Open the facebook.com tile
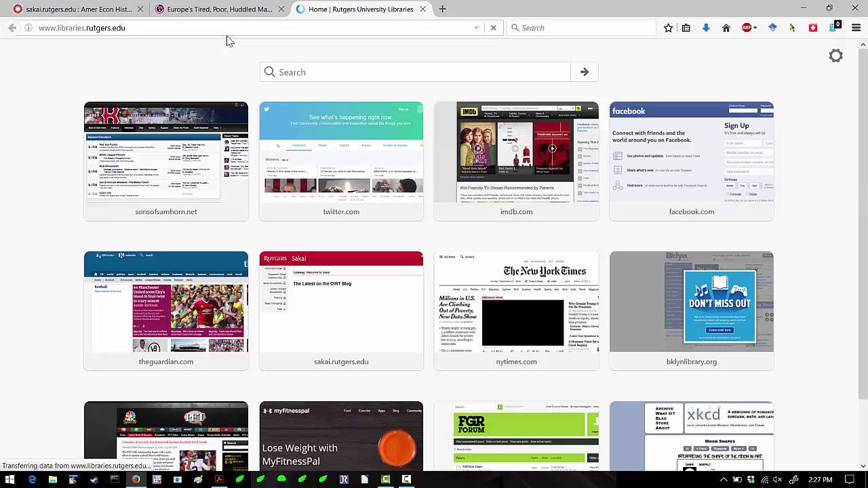 pyautogui.click(x=691, y=161)
